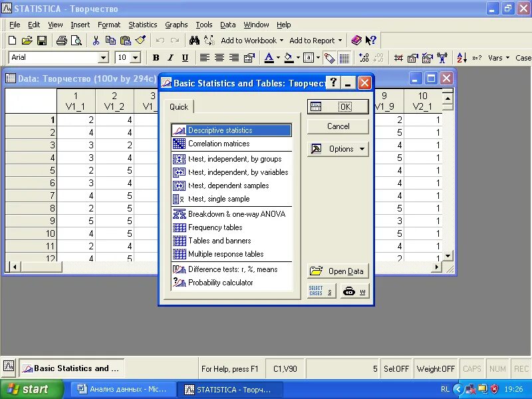Image resolution: width=532 pixels, height=399 pixels.
Task: Apply italic formatting
Action: click(170, 58)
